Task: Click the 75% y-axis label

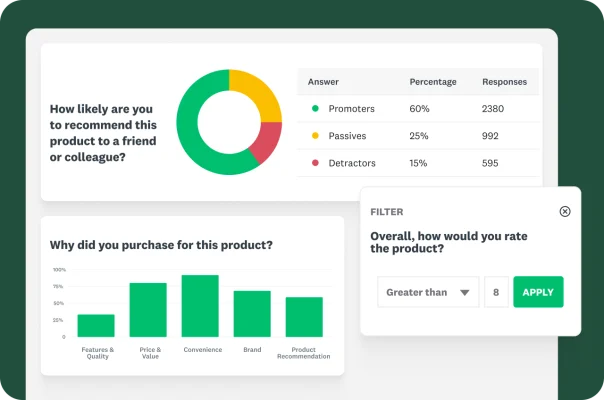Action: 58,286
